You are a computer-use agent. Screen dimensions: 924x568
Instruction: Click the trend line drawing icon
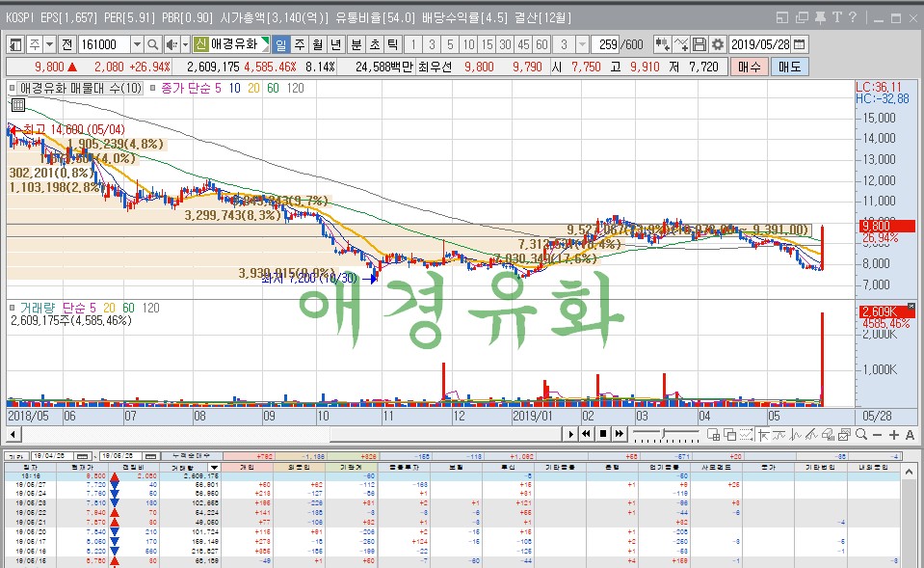pos(811,435)
